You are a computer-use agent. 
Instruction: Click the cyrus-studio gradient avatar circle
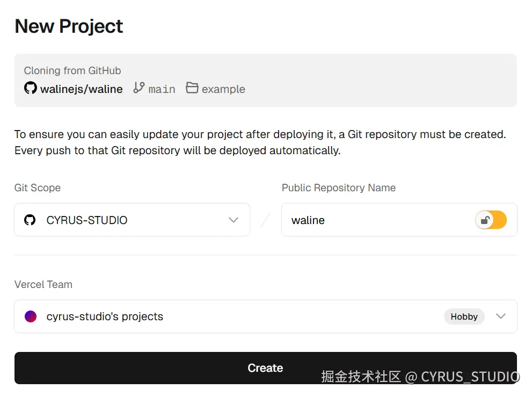[31, 316]
